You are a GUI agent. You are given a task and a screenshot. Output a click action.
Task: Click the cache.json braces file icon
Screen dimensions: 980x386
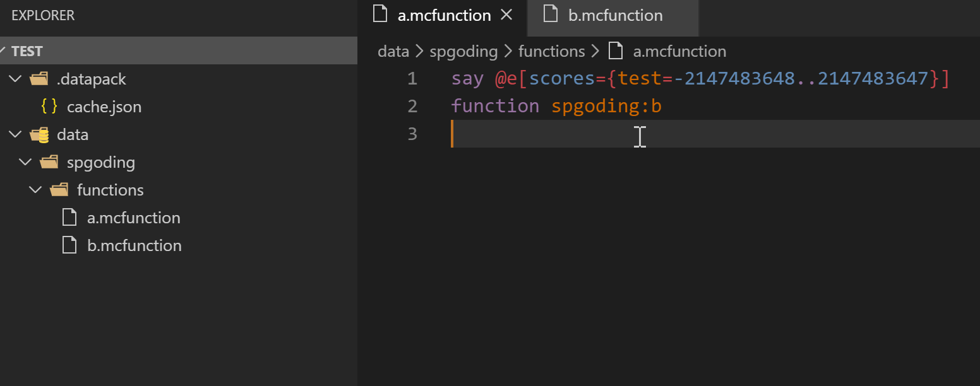pos(49,107)
